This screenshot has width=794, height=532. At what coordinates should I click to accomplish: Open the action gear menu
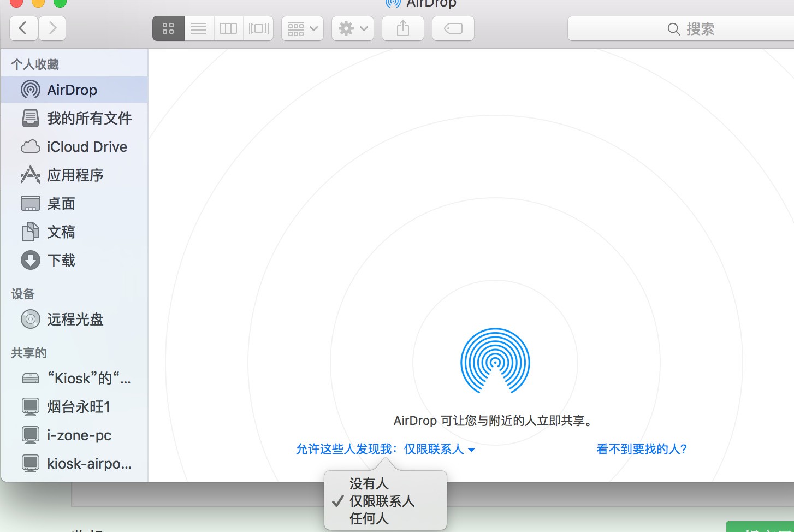(352, 28)
